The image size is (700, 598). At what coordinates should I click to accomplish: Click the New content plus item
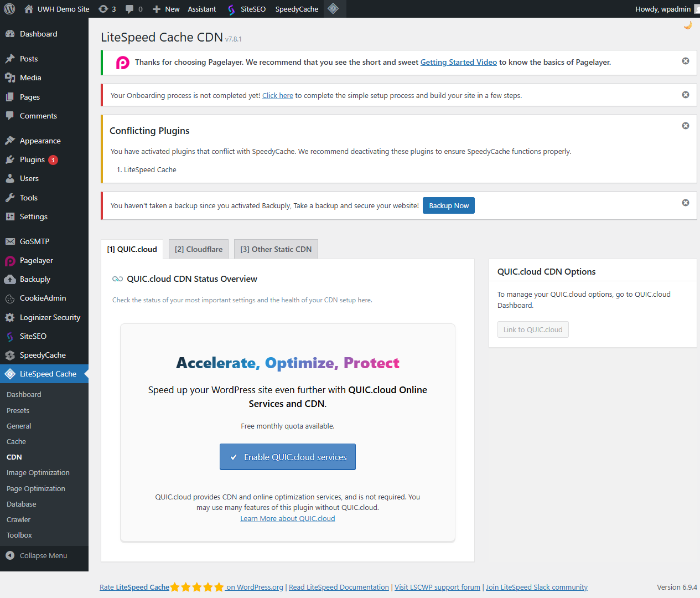tap(166, 9)
